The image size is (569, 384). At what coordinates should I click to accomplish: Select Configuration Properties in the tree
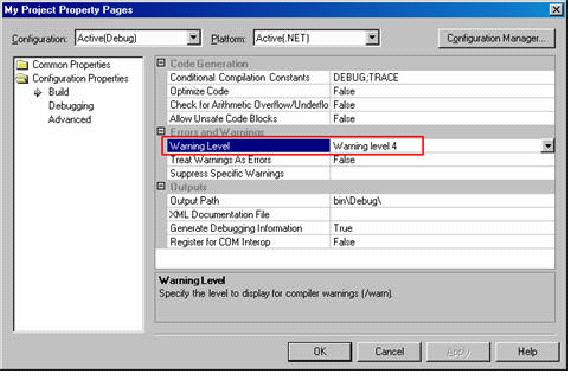pyautogui.click(x=80, y=78)
